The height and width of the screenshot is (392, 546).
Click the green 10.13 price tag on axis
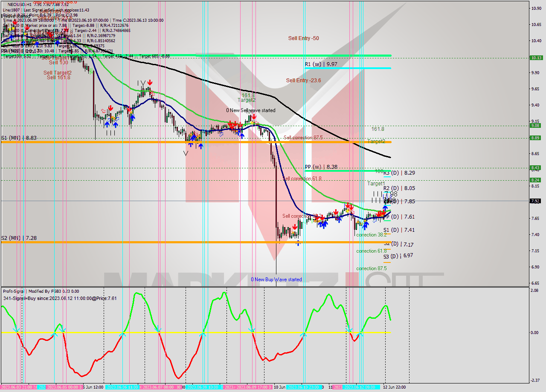click(536, 58)
